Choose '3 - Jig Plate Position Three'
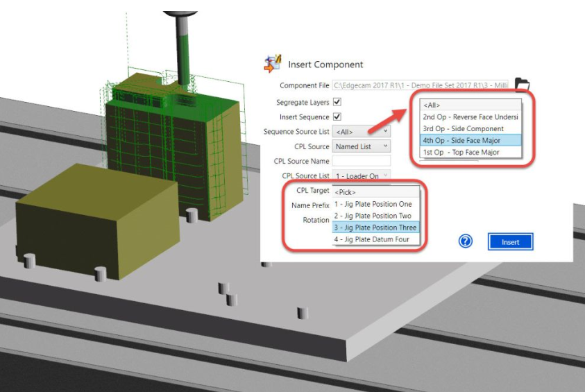The width and height of the screenshot is (585, 392). point(375,228)
